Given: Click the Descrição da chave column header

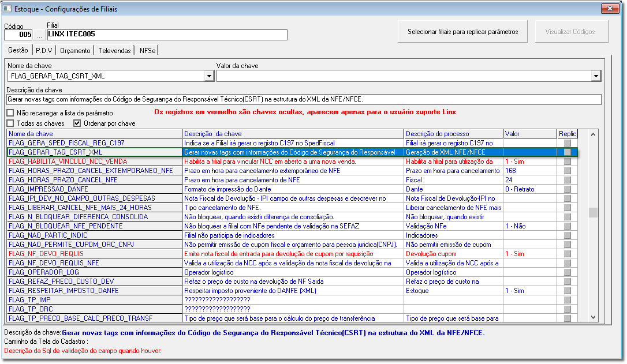Looking at the screenshot, I should (x=293, y=134).
